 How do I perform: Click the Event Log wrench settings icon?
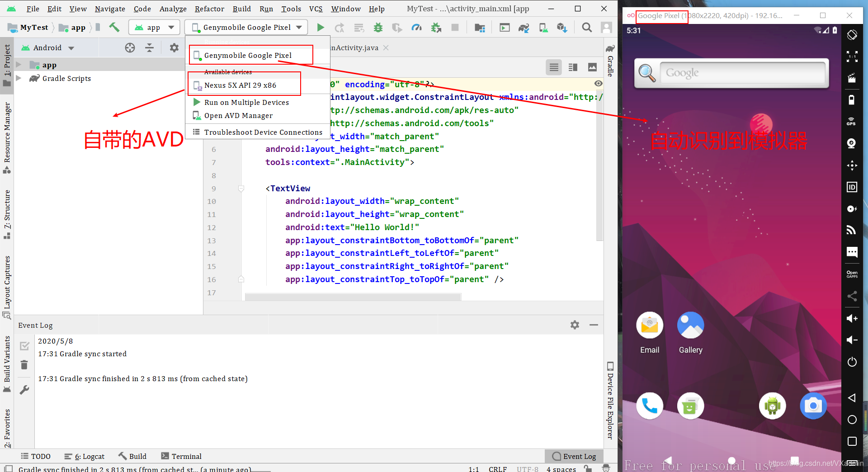point(24,390)
